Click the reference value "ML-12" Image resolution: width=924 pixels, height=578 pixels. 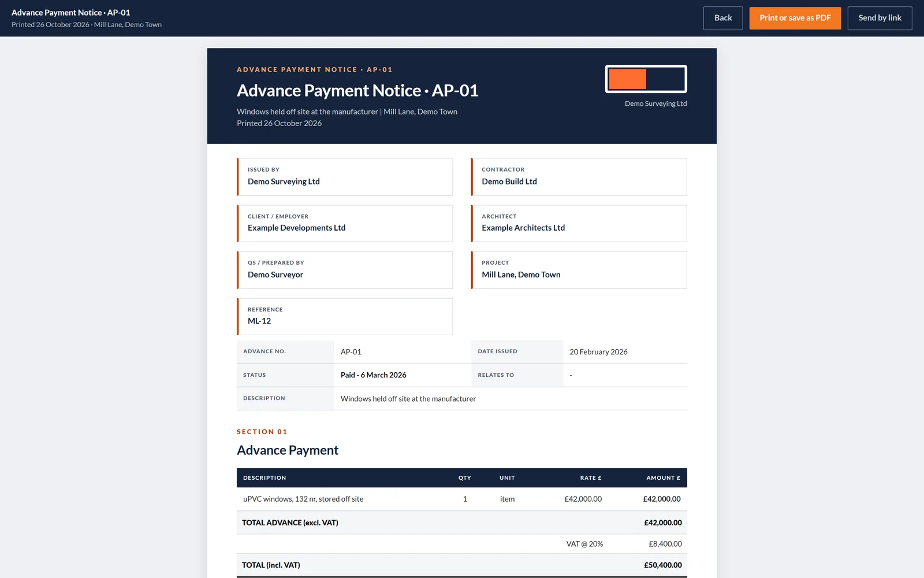259,321
